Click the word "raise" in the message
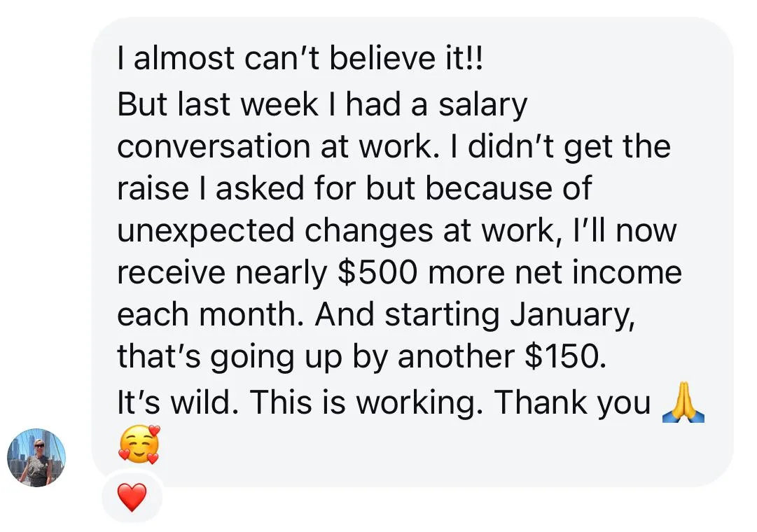This screenshot has height=532, width=757. 153,189
